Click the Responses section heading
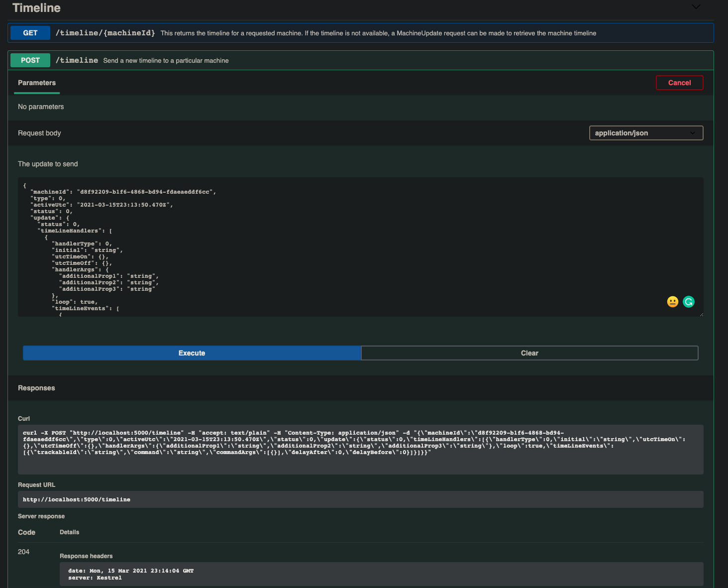Image resolution: width=728 pixels, height=588 pixels. tap(36, 388)
